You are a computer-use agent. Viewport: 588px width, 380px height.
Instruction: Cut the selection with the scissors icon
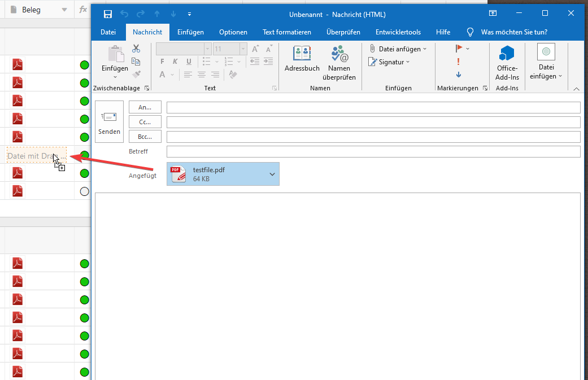tap(136, 49)
